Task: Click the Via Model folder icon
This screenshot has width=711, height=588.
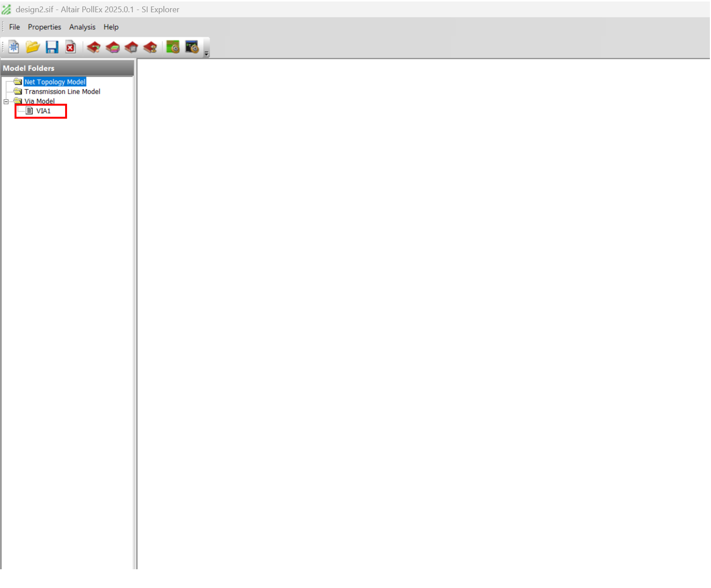Action: (18, 101)
